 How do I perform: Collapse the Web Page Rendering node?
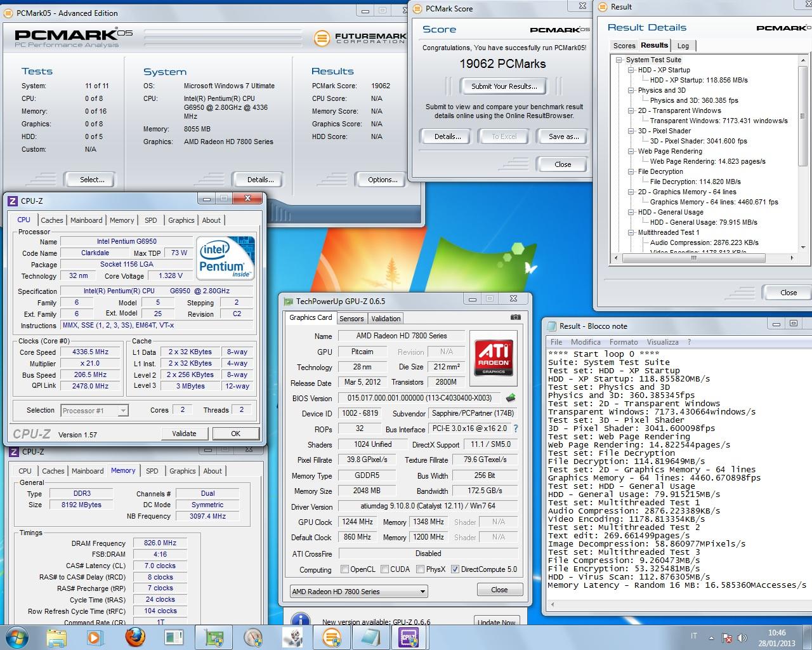[x=631, y=151]
